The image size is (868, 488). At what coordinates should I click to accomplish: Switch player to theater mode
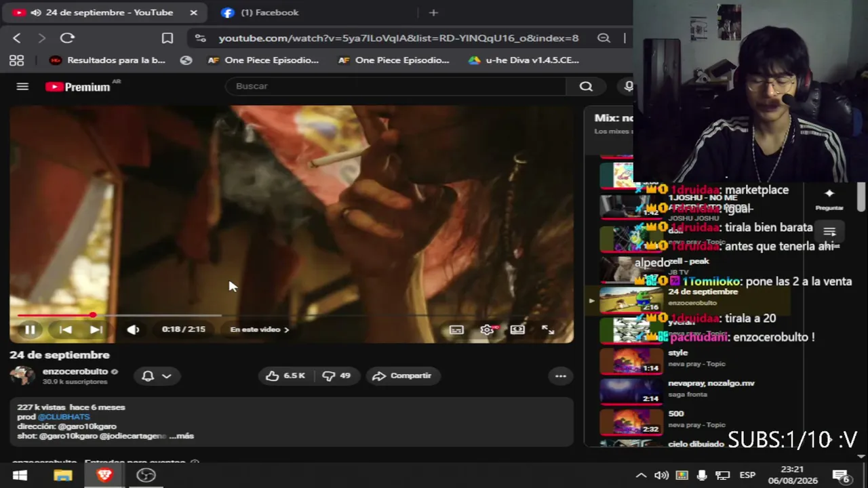517,329
